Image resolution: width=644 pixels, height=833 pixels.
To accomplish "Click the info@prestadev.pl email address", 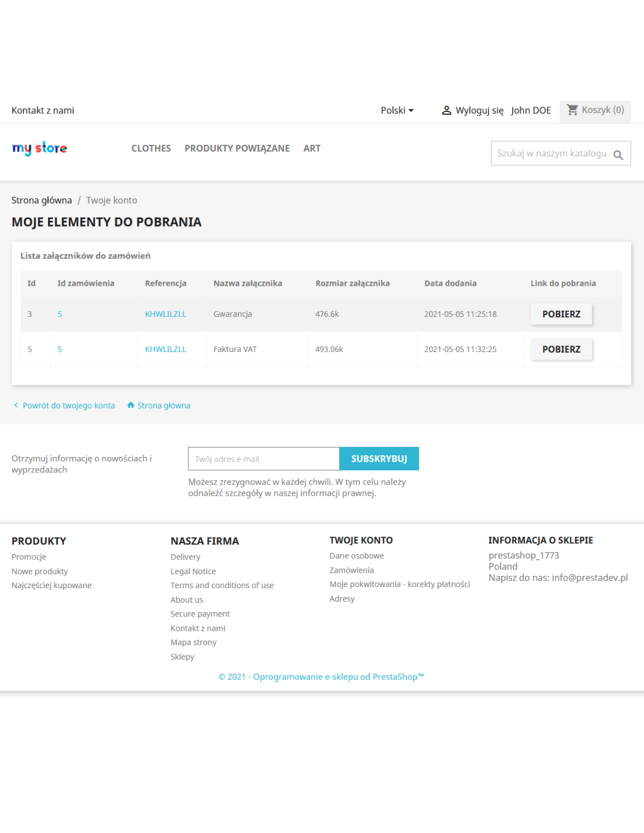I will [590, 578].
